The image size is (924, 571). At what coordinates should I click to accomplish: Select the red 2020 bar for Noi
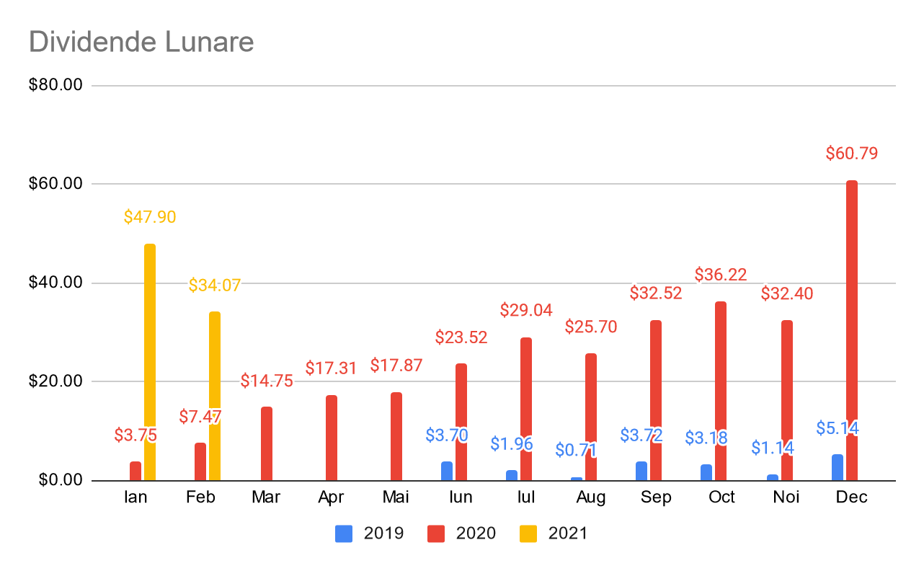[x=787, y=400]
